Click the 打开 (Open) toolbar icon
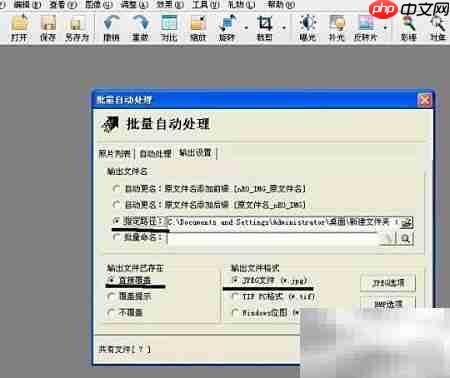This screenshot has height=378, width=450. 19,28
